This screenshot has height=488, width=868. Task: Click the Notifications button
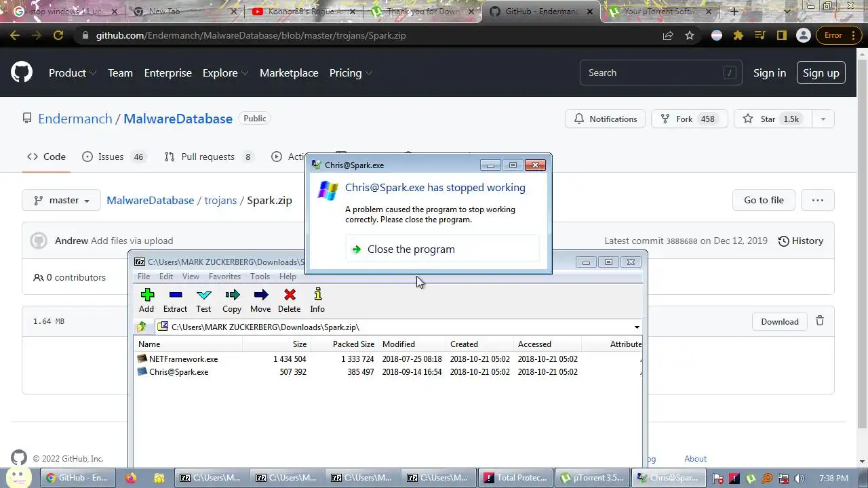tap(605, 119)
